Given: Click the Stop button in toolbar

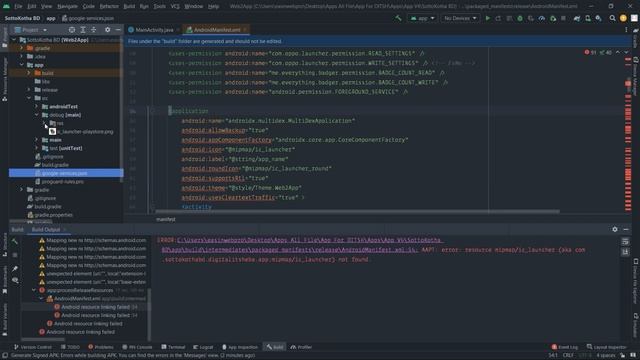Looking at the screenshot, I should (x=563, y=18).
